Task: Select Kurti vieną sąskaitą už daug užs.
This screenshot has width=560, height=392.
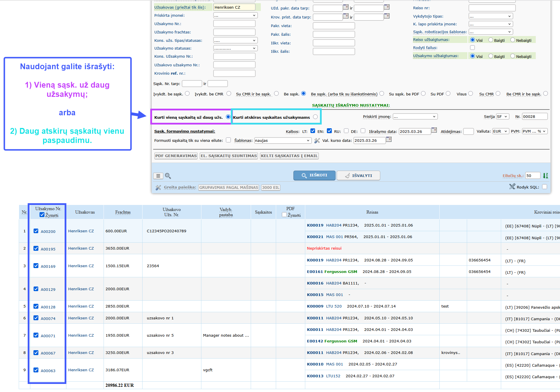Action: click(228, 117)
